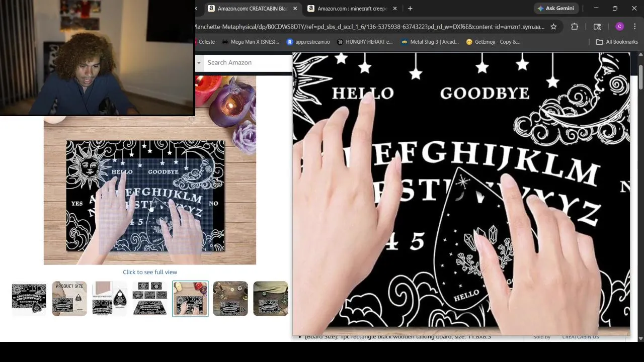The image size is (644, 362).
Task: Close the CREATCABIN Amazon tab
Action: point(295,9)
